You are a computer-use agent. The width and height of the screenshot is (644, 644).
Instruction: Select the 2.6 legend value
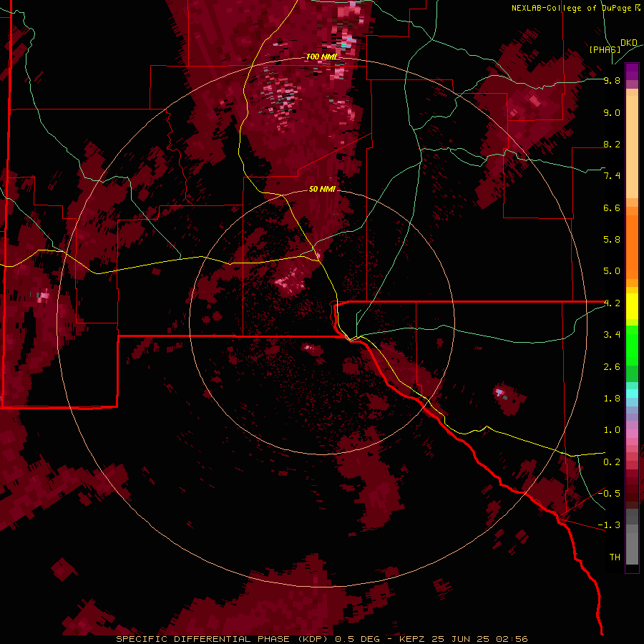612,366
